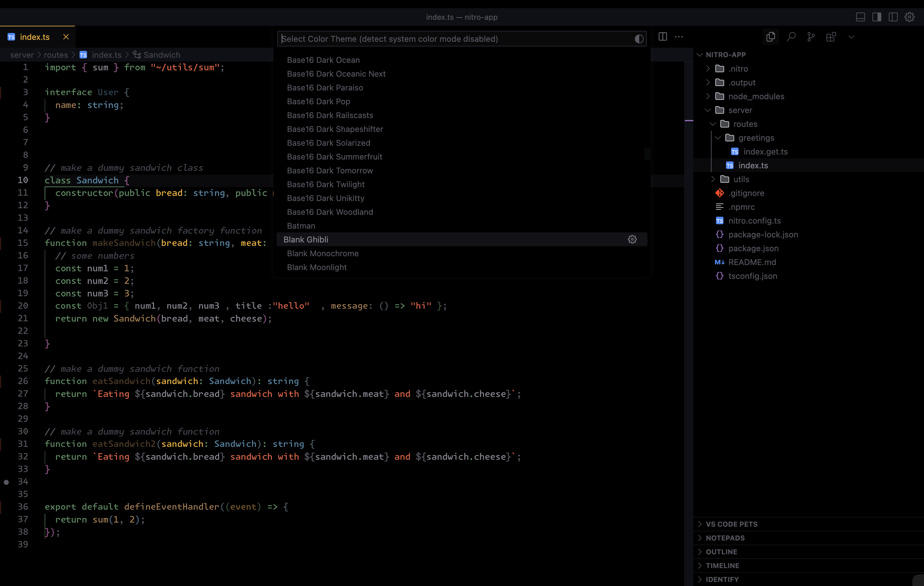Split the editor right
Screen dimensions: 924x586
point(663,36)
